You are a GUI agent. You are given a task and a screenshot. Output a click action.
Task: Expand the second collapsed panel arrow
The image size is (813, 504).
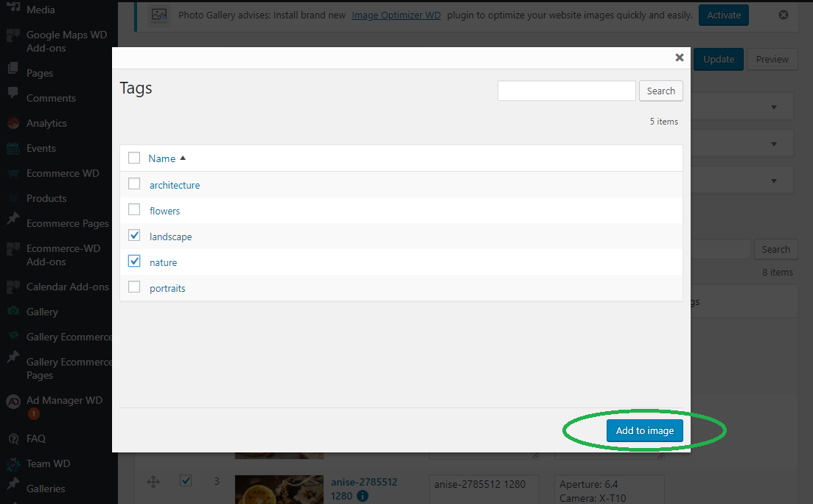pyautogui.click(x=774, y=144)
